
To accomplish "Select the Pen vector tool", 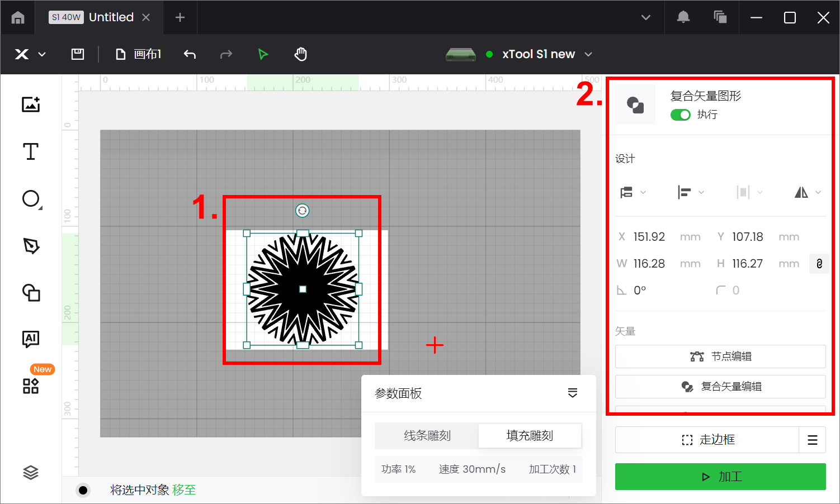I will [31, 246].
